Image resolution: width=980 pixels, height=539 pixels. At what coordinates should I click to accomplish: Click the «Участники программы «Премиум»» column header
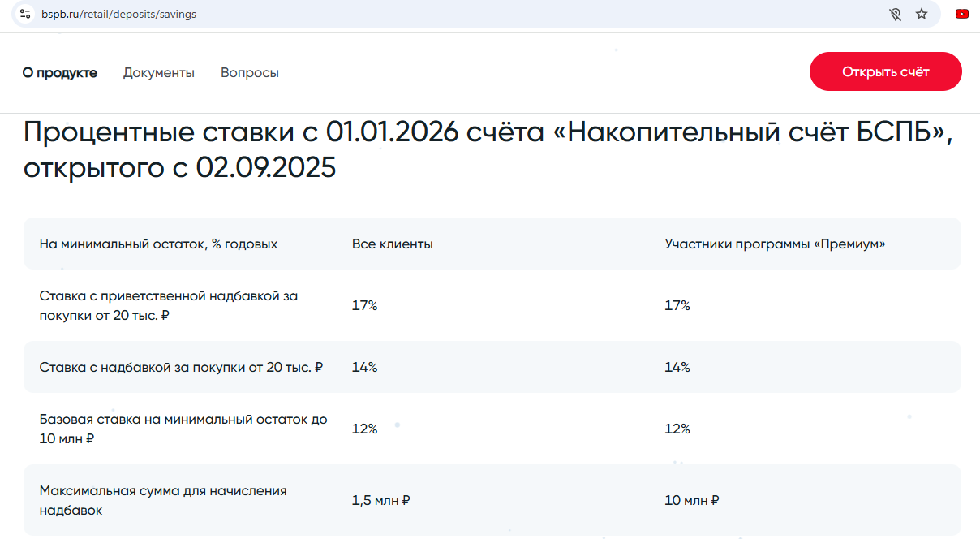point(775,244)
